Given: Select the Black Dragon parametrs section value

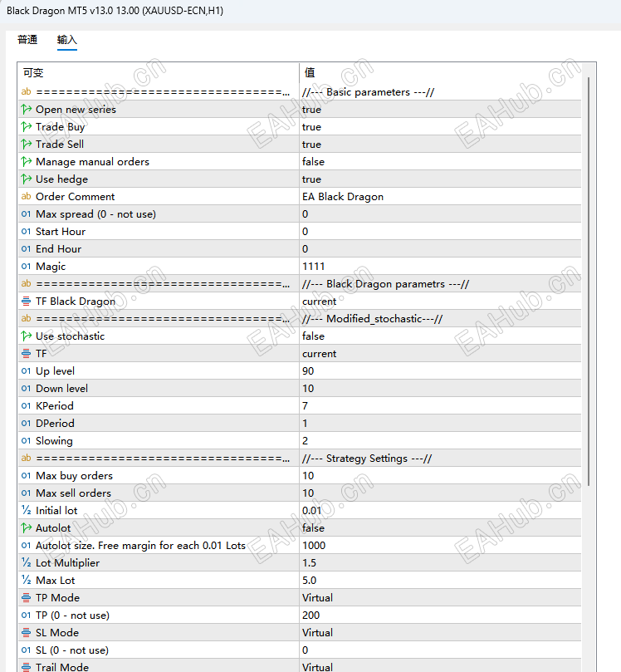Looking at the screenshot, I should pyautogui.click(x=385, y=284).
